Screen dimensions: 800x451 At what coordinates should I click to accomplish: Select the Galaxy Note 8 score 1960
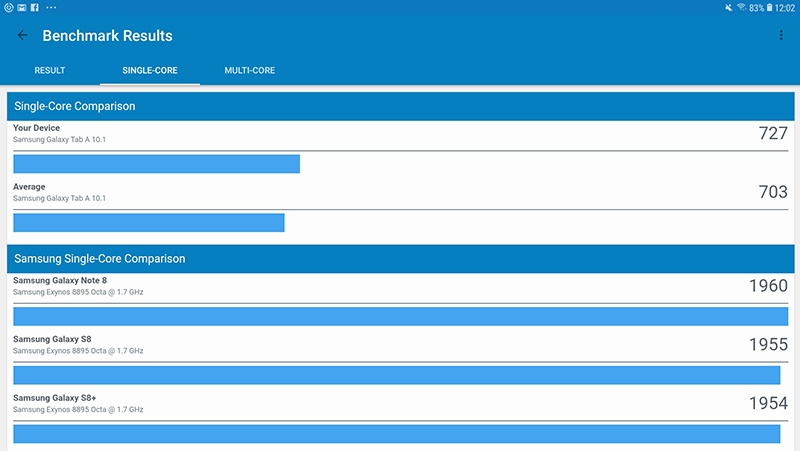[768, 286]
